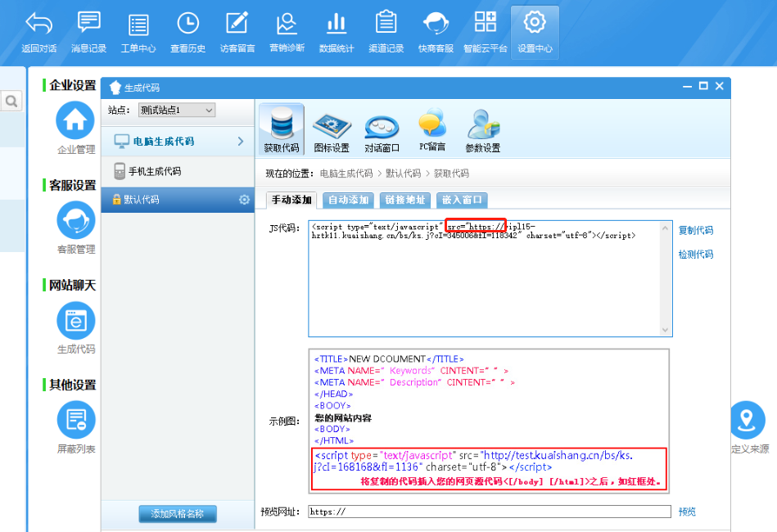Open 渠道记录 channel records
The image size is (777, 532).
[x=386, y=32]
